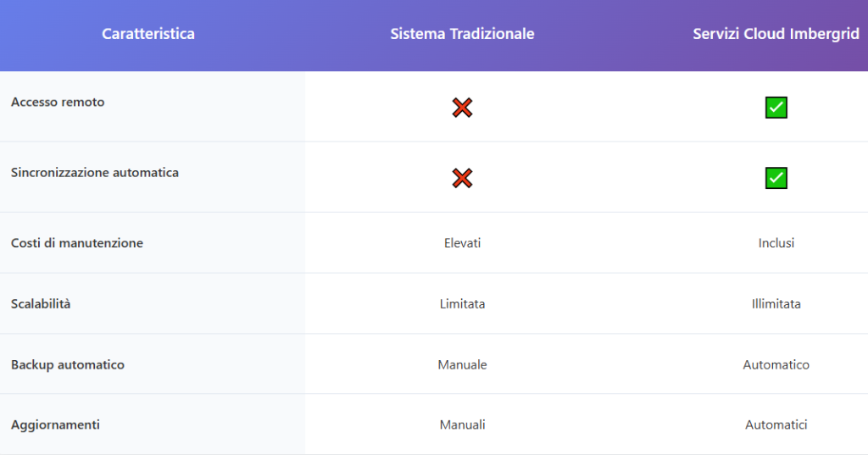Image resolution: width=868 pixels, height=455 pixels.
Task: Click the Manuale backup cell
Action: [x=462, y=364]
